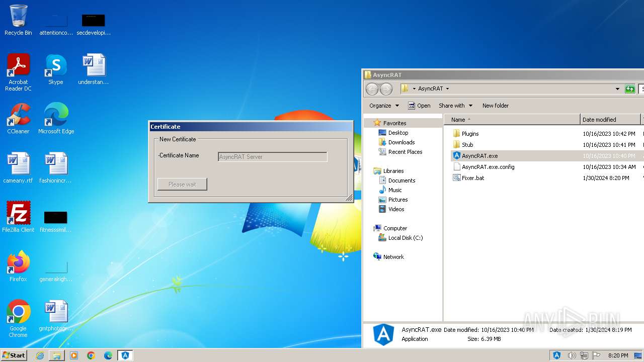Select the gmtphotogr... document icon
The width and height of the screenshot is (644, 362).
click(x=55, y=316)
